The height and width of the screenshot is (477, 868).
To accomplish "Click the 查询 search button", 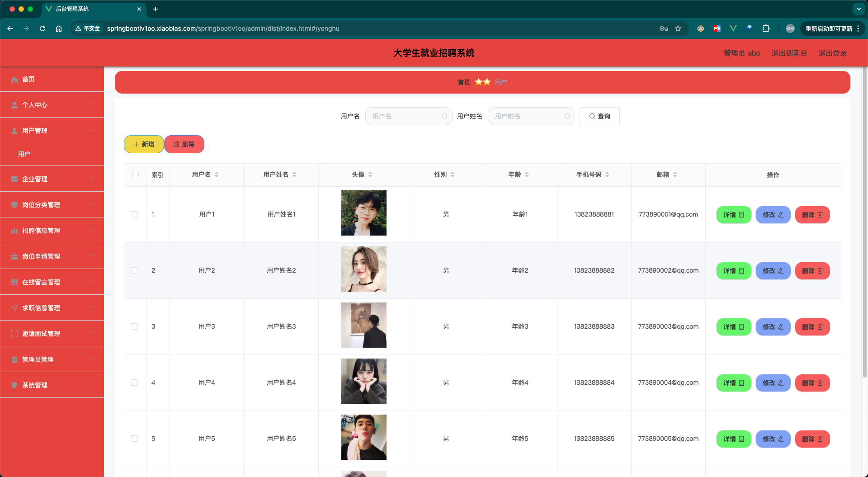I will (x=599, y=116).
